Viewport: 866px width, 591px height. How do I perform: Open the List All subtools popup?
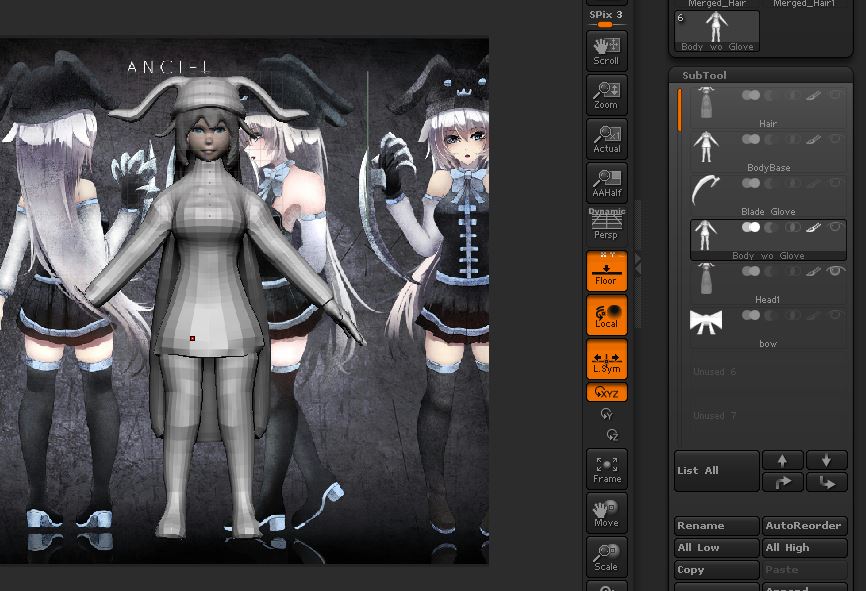(x=717, y=471)
